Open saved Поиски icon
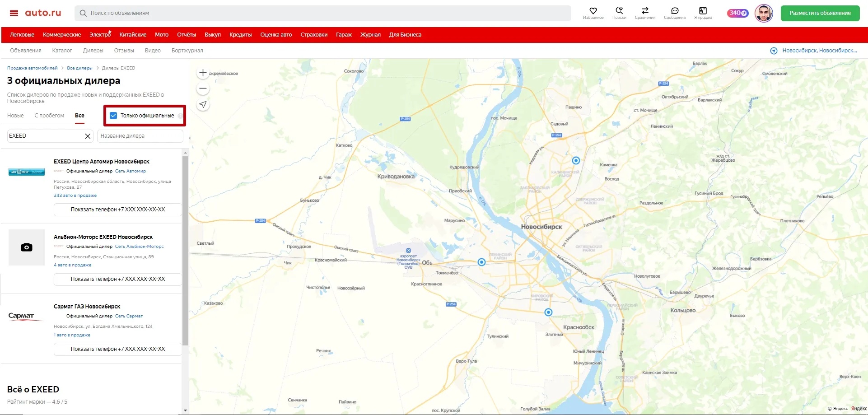868x415 pixels. [619, 11]
